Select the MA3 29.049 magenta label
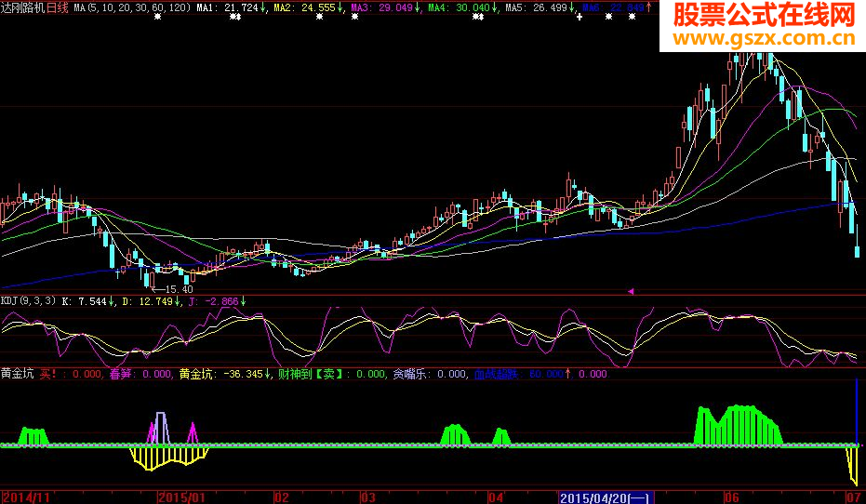This screenshot has width=866, height=504. (382, 7)
